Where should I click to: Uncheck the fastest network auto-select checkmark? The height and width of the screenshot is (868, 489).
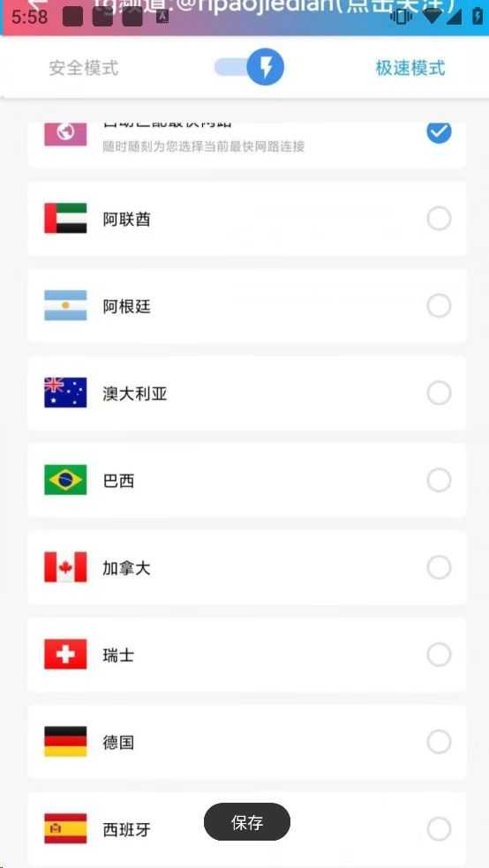pos(440,132)
